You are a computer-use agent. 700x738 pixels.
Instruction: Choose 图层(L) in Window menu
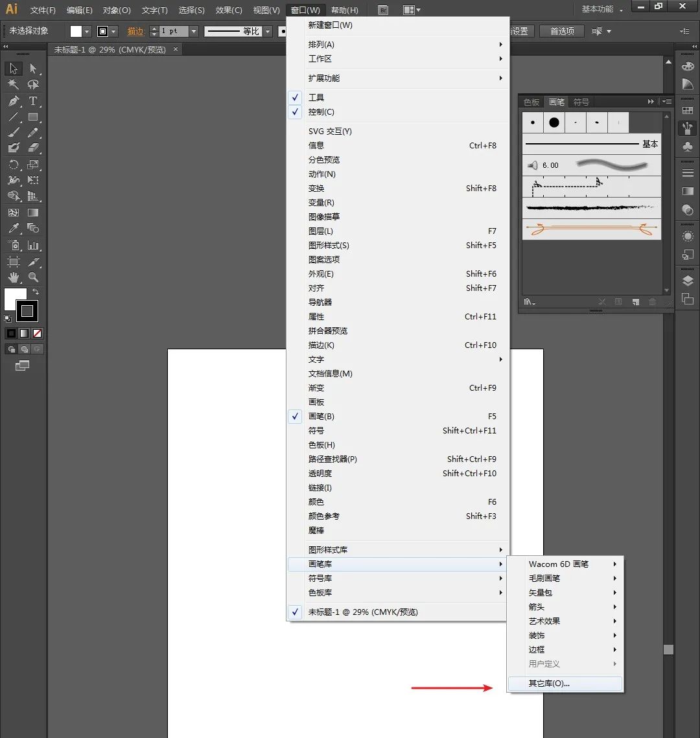coord(397,231)
